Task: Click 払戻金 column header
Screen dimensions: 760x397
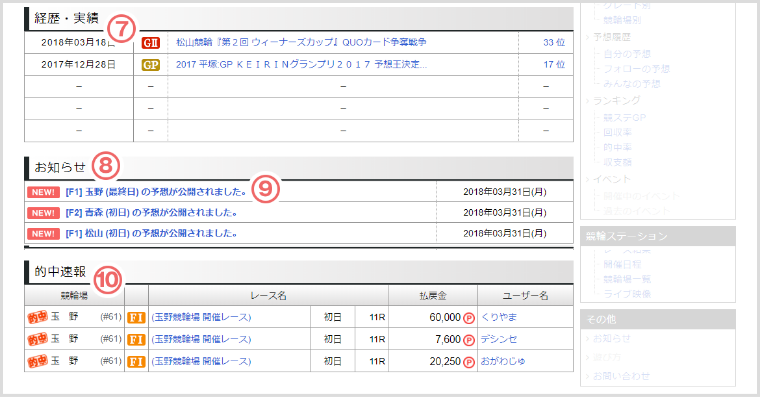Action: point(433,296)
